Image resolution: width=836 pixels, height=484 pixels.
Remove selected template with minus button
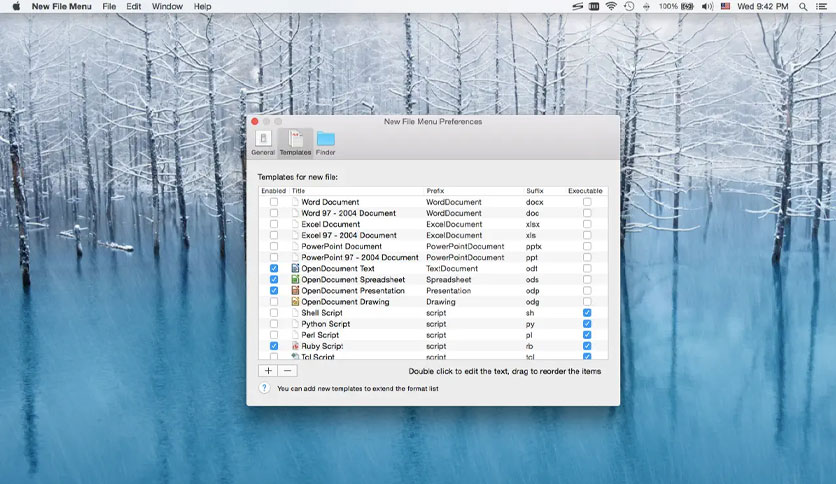coord(287,370)
